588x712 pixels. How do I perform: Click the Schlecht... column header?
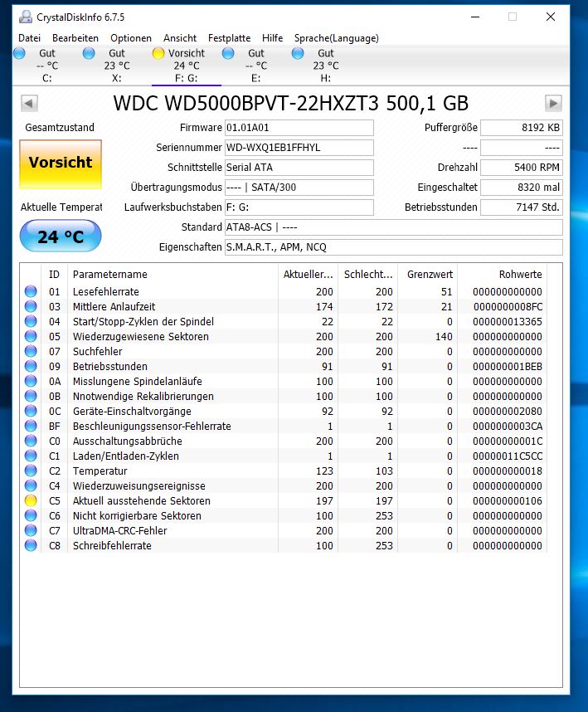point(368,275)
